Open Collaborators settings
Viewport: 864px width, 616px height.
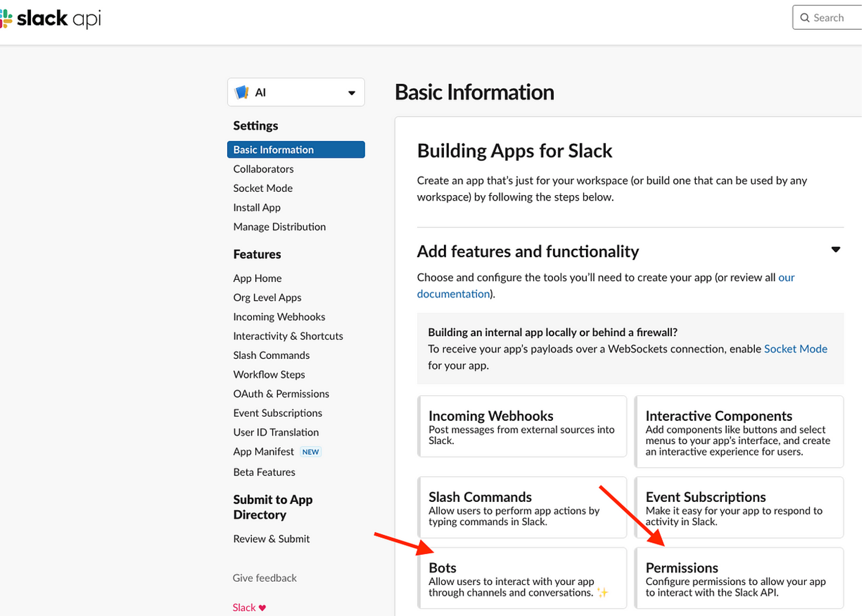point(263,169)
